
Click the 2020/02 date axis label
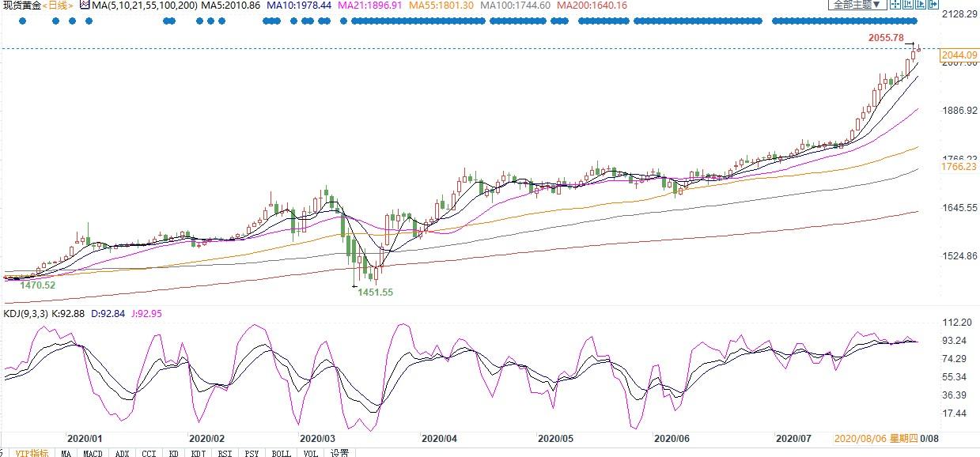tap(206, 438)
